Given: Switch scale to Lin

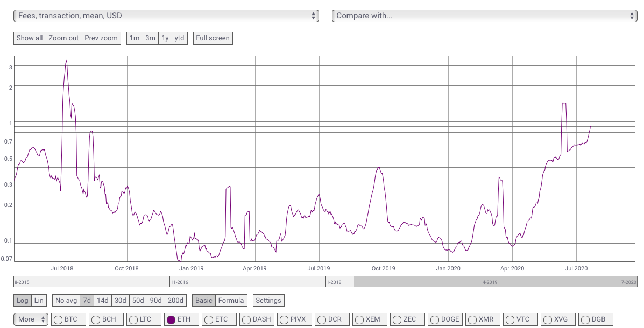Looking at the screenshot, I should 39,301.
